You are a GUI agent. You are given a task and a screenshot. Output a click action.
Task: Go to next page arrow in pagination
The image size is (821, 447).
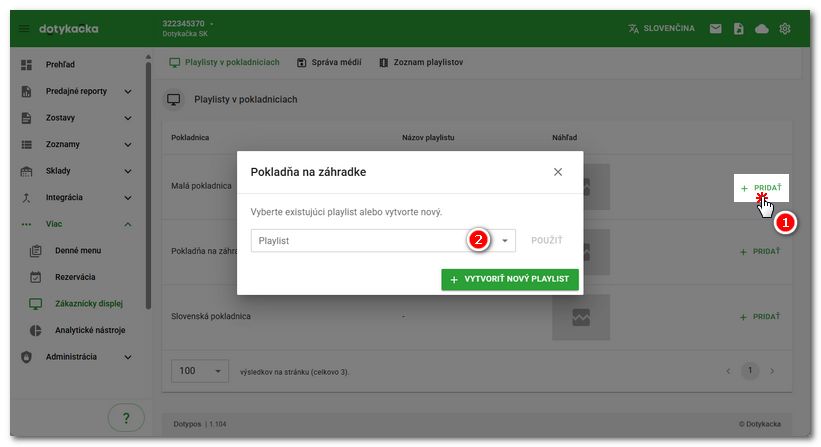(x=772, y=371)
